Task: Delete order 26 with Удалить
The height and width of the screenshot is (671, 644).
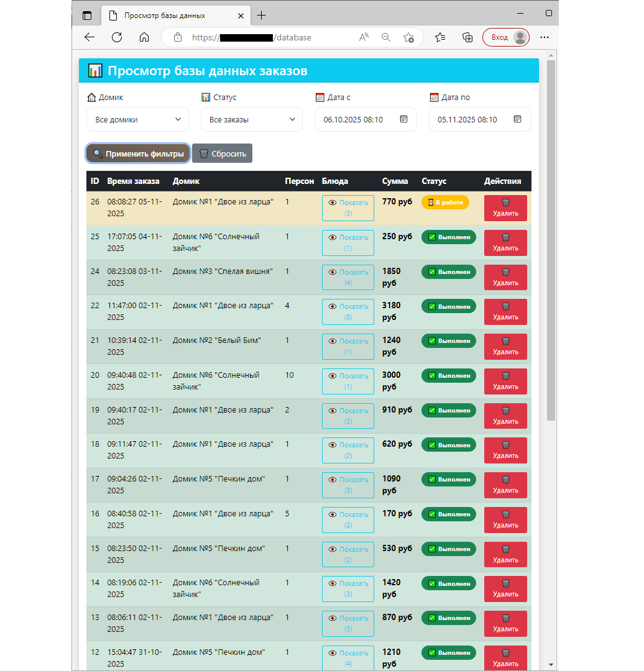Action: click(506, 208)
